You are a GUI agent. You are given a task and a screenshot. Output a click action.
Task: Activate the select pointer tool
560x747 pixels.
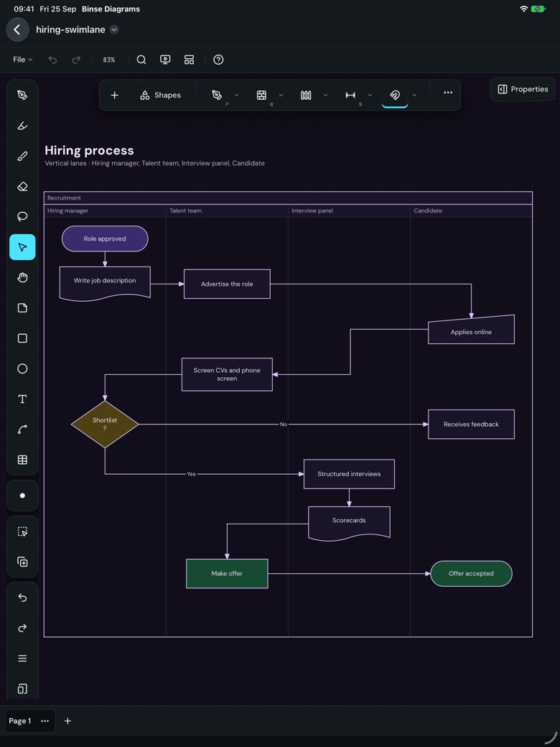(22, 247)
